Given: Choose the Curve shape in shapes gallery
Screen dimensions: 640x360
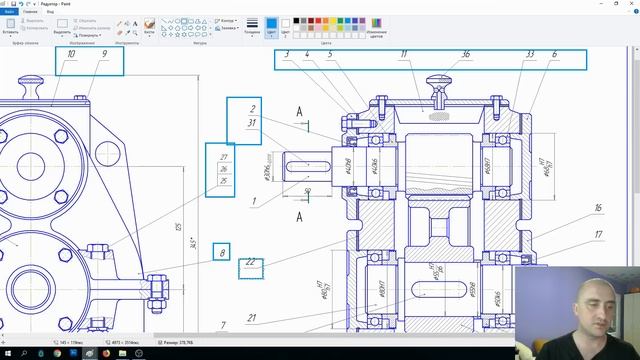Looking at the screenshot, I should click(171, 21).
